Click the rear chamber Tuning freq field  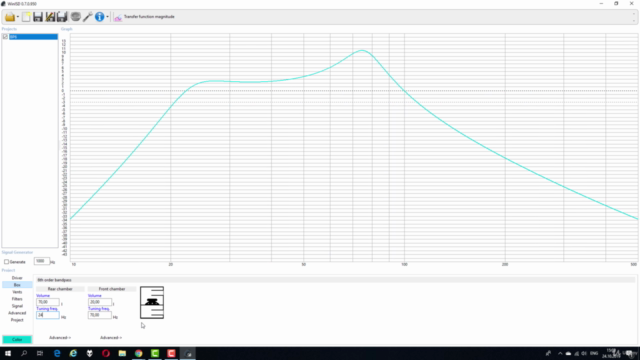click(48, 315)
